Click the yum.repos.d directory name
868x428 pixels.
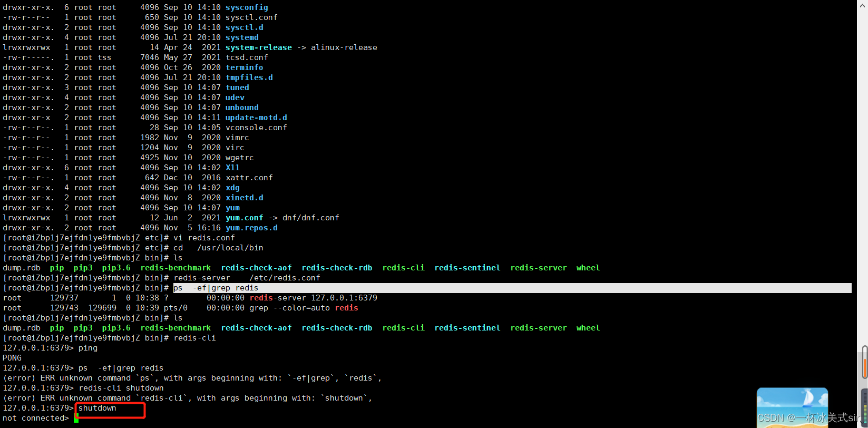click(251, 228)
